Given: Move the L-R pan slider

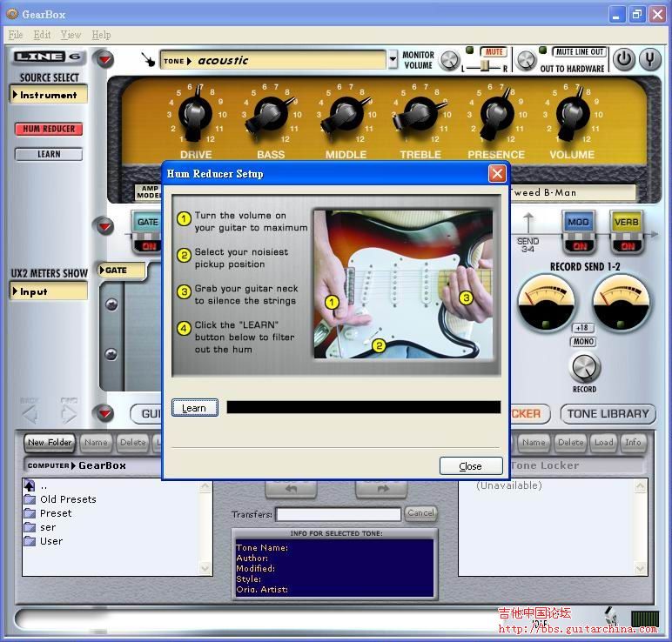Looking at the screenshot, I should pyautogui.click(x=484, y=66).
